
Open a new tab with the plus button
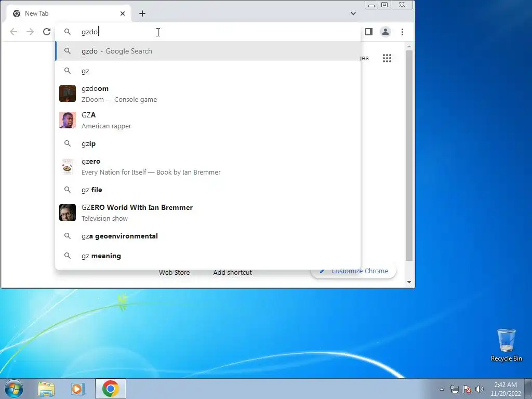pyautogui.click(x=142, y=14)
